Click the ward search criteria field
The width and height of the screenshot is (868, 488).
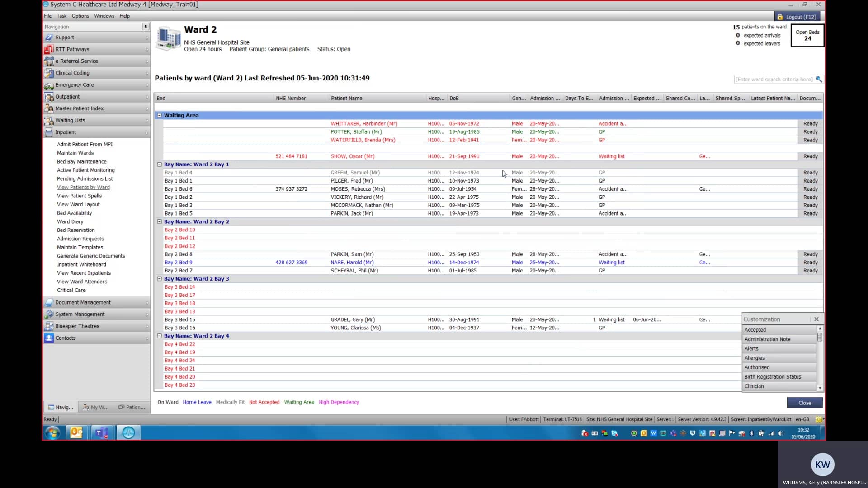click(x=774, y=80)
